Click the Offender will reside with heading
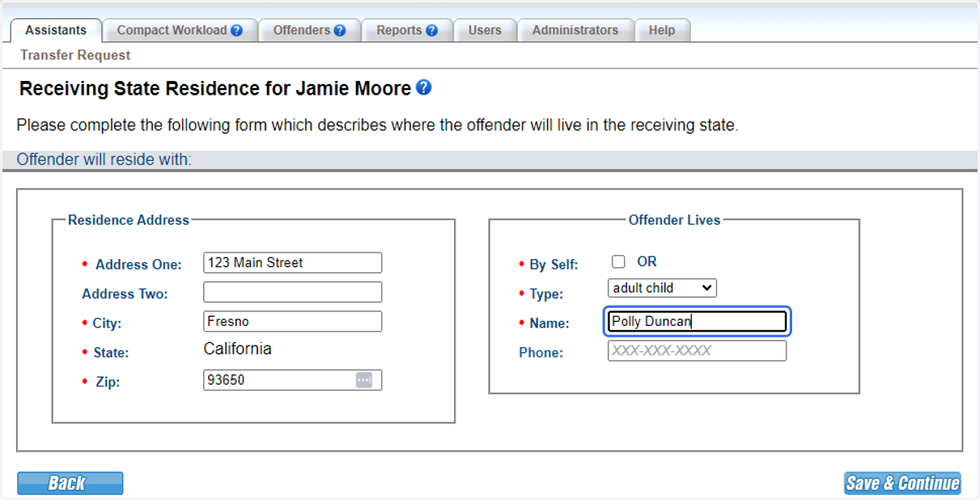The image size is (980, 500). pyautogui.click(x=105, y=159)
